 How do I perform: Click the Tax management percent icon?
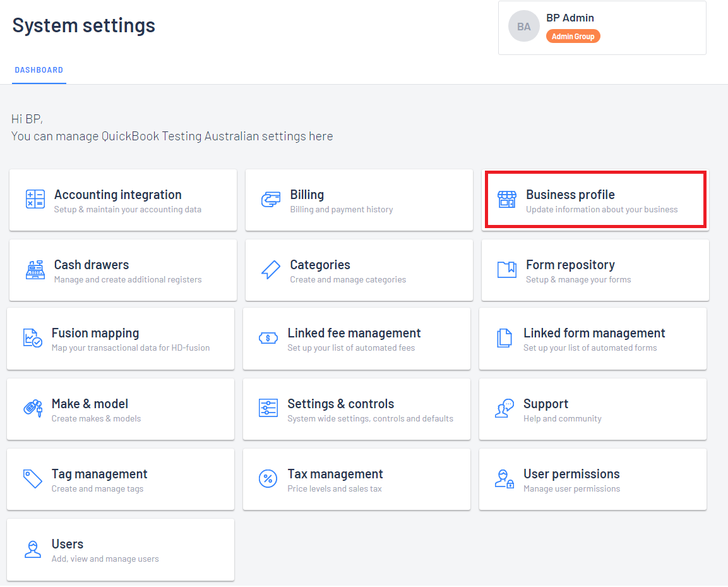[x=268, y=478]
